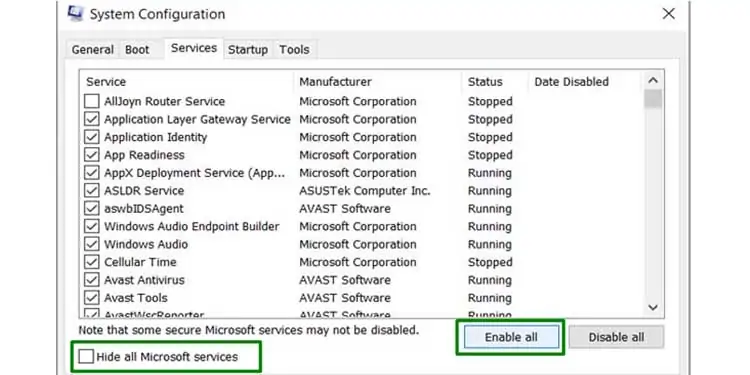Click AVAST Software cell for aswbIDSAgent

point(345,209)
